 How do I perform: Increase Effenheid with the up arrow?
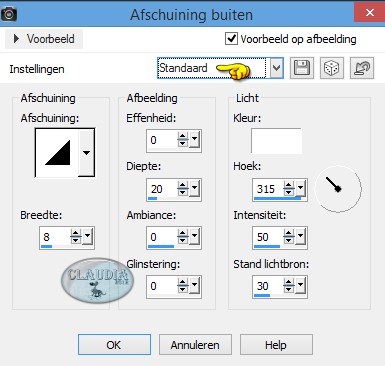(x=183, y=136)
